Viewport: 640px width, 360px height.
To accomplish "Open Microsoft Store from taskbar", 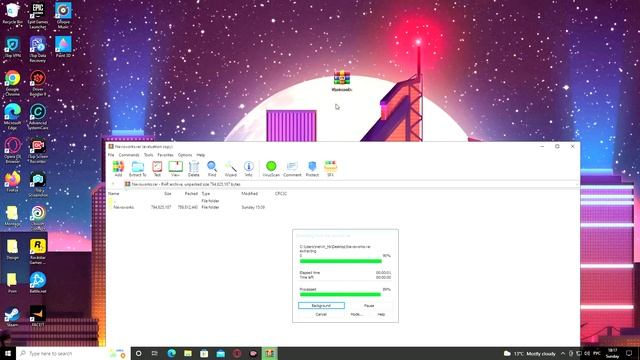I will 204,353.
